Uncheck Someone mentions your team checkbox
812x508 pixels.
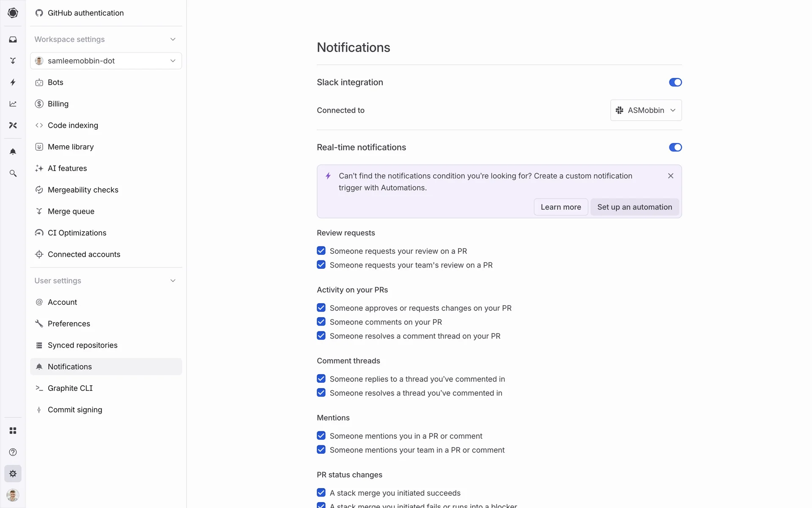321,450
